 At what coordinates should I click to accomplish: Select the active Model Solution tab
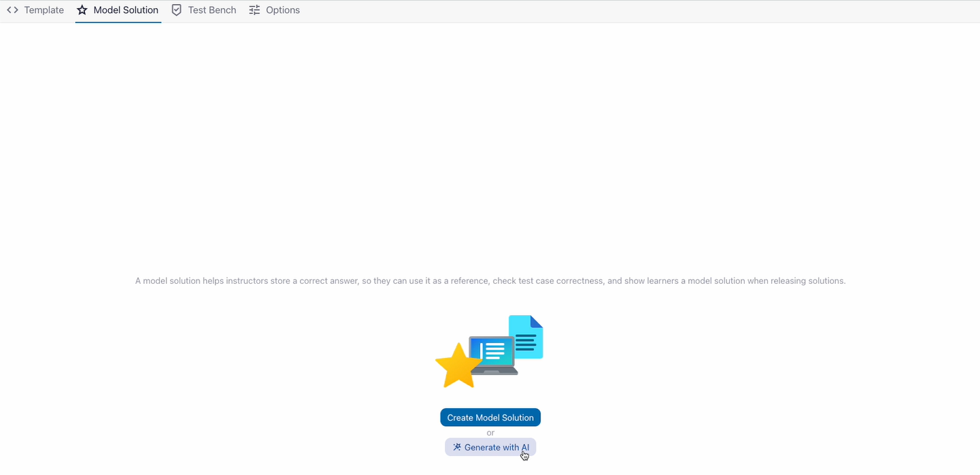click(126, 10)
